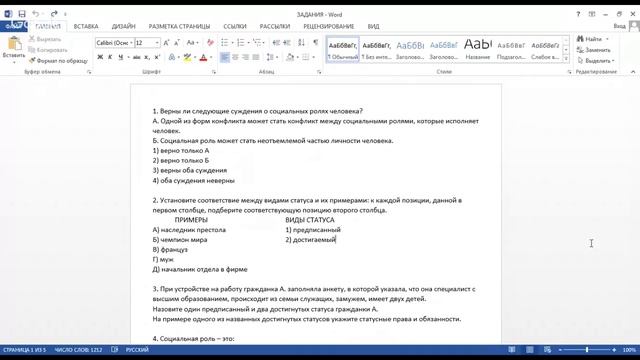Image resolution: width=640 pixels, height=360 pixels.
Task: Open the font name dropdown (Calibri)
Action: click(x=131, y=43)
